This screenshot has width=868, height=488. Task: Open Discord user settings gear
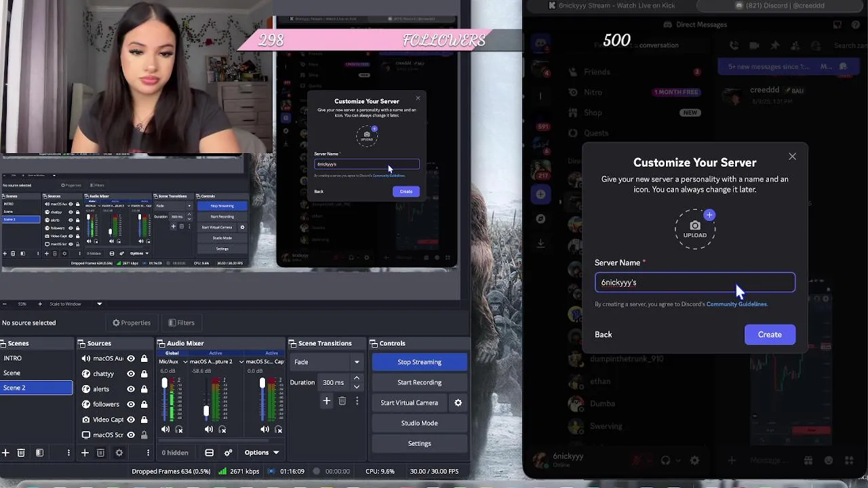(694, 460)
